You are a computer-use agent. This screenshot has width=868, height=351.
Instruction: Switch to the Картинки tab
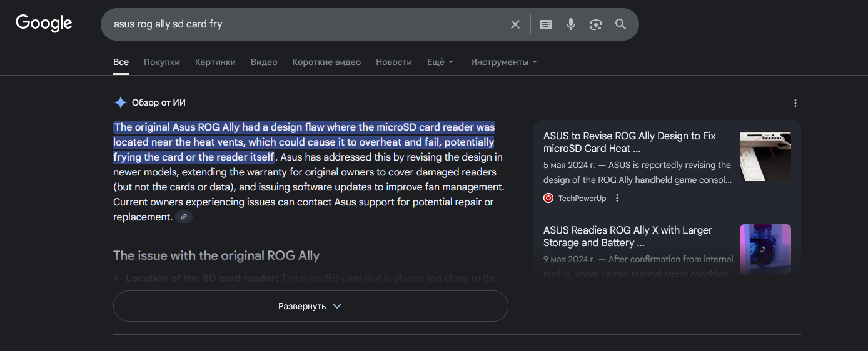click(x=215, y=62)
